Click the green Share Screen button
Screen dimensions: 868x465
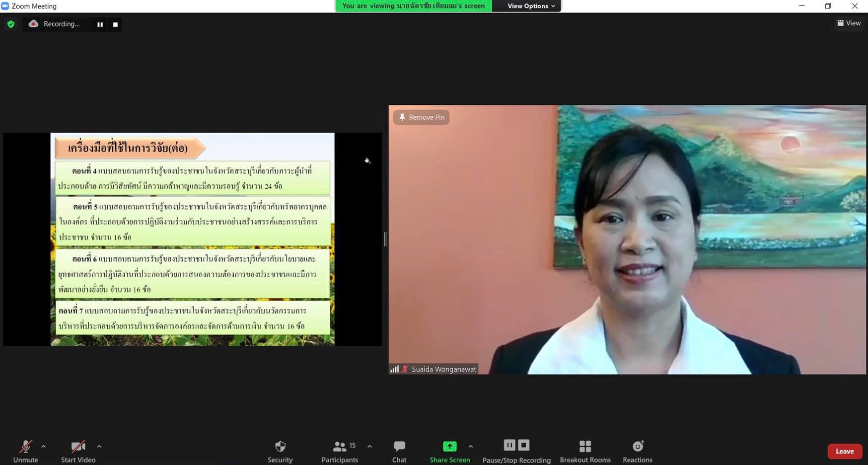(449, 451)
